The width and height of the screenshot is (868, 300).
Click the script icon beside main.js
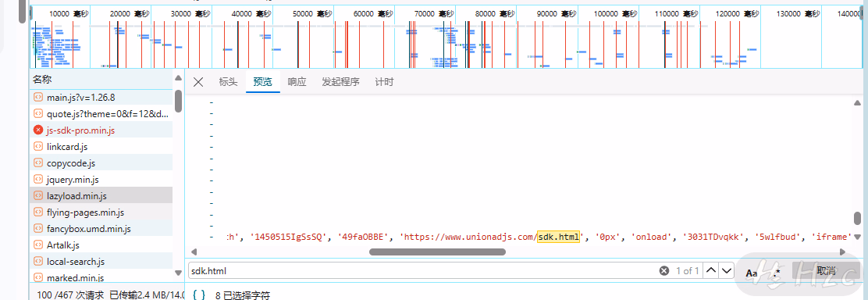click(x=38, y=98)
